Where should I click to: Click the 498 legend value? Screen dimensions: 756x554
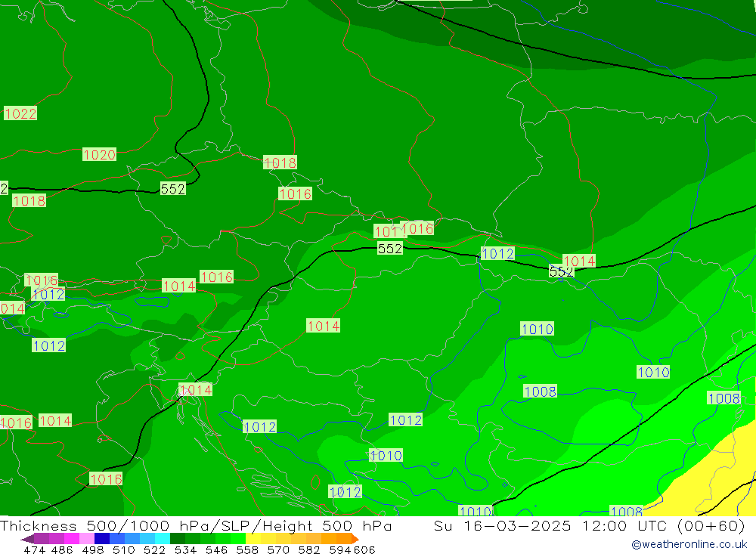tap(93, 549)
